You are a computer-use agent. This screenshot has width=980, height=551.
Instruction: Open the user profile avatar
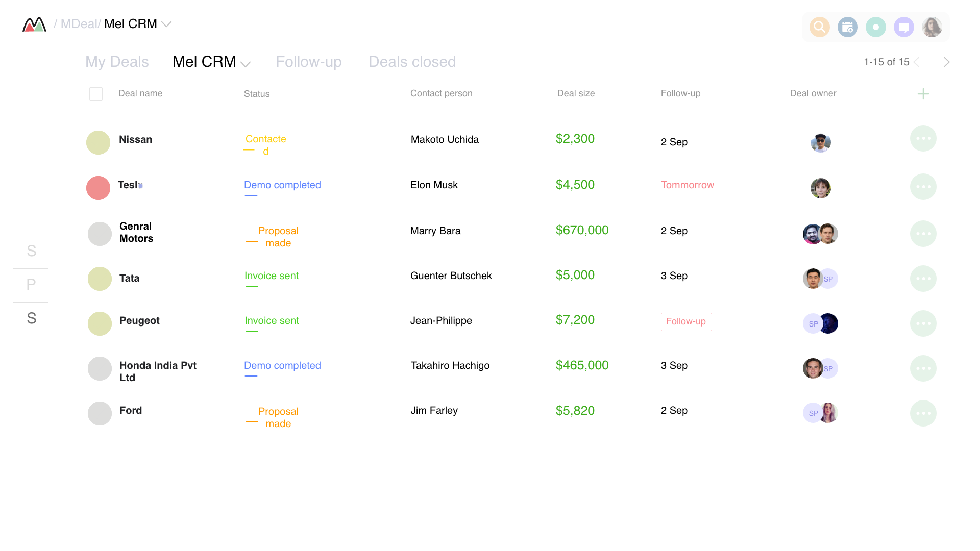click(932, 27)
